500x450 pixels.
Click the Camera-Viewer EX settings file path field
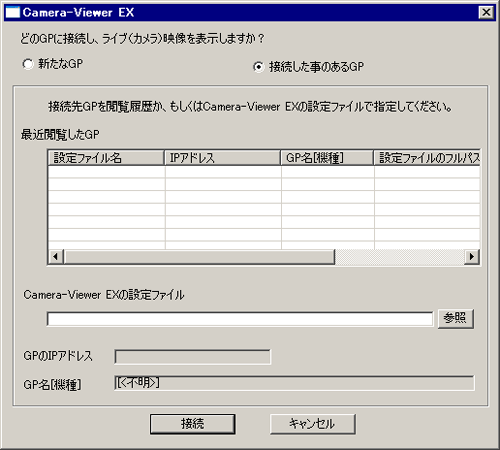click(x=240, y=319)
